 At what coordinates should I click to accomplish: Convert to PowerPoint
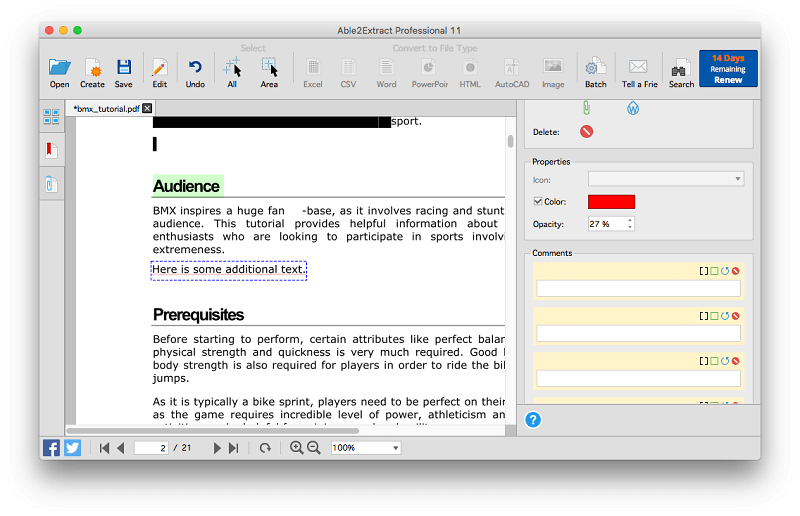click(430, 72)
